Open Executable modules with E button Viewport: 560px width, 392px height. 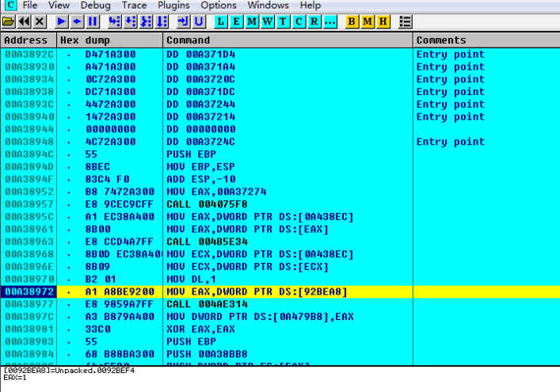click(236, 22)
